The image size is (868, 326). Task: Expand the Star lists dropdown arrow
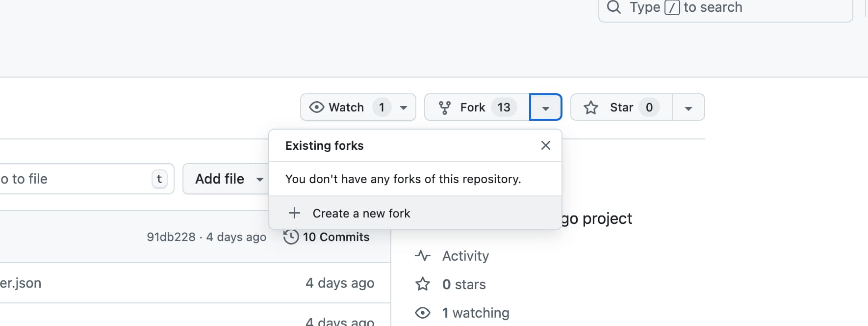click(x=688, y=108)
